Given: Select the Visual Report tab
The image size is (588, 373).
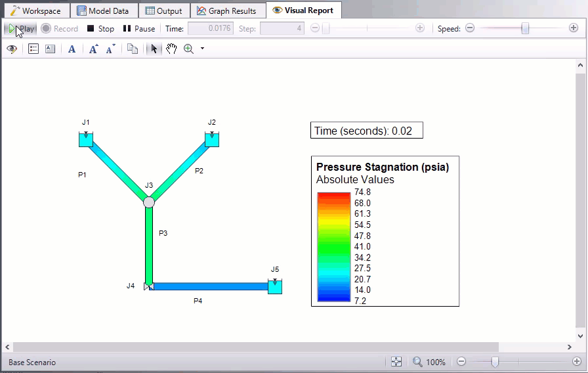Looking at the screenshot, I should tap(303, 10).
